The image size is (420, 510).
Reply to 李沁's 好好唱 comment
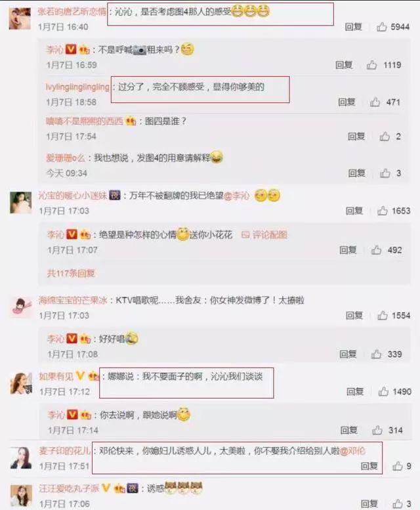(348, 354)
